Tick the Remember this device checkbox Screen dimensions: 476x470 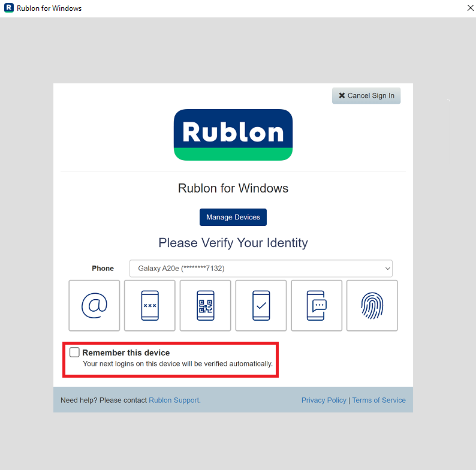pos(74,352)
